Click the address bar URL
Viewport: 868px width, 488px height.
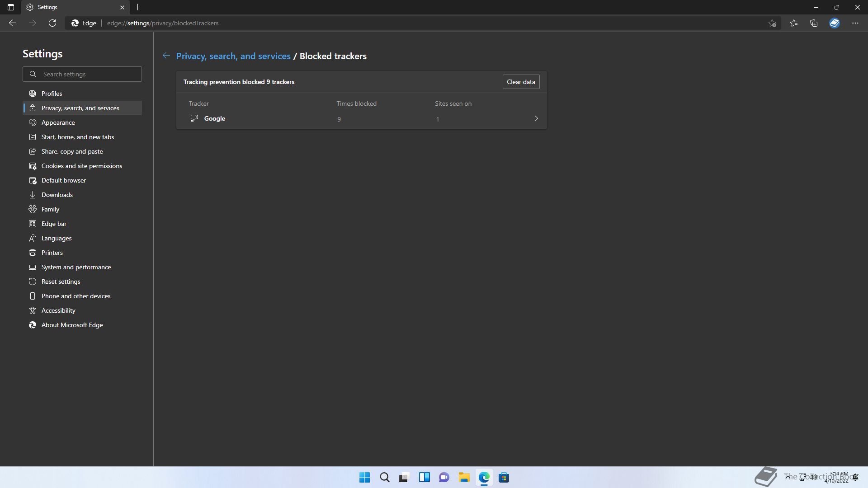click(x=163, y=23)
